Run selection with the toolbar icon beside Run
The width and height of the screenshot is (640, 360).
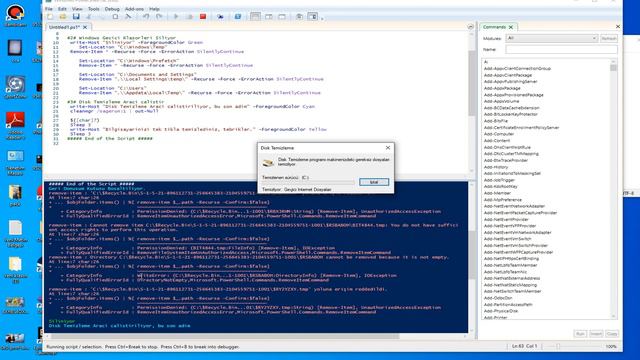point(189,17)
